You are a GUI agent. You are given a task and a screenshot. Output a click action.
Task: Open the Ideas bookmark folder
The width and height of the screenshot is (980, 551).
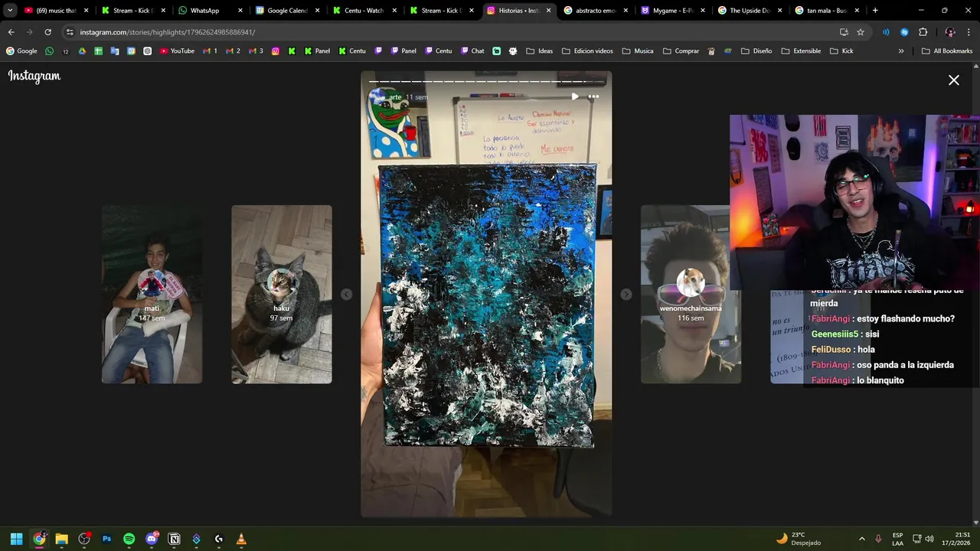tap(539, 51)
